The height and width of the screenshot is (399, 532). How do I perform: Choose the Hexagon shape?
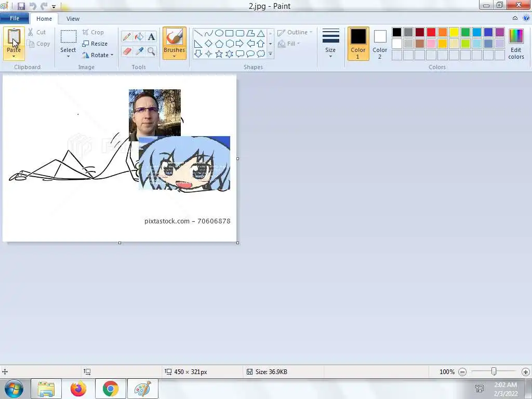229,44
